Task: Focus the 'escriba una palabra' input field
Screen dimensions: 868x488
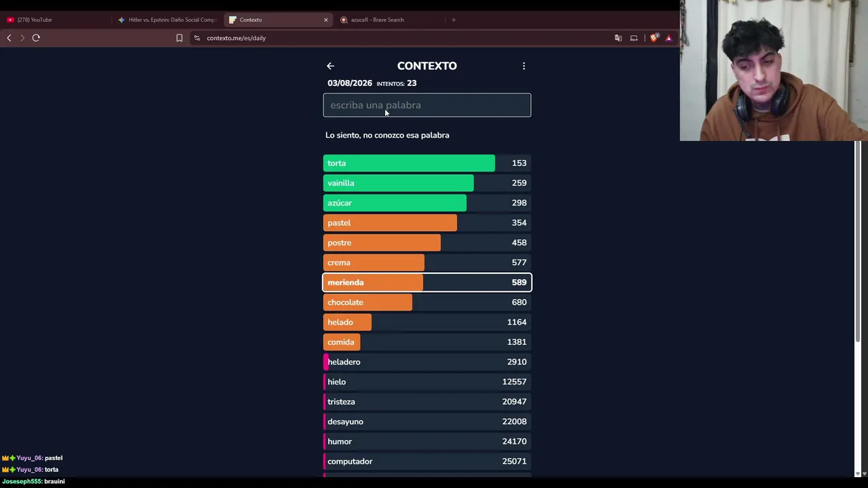Action: tap(427, 105)
